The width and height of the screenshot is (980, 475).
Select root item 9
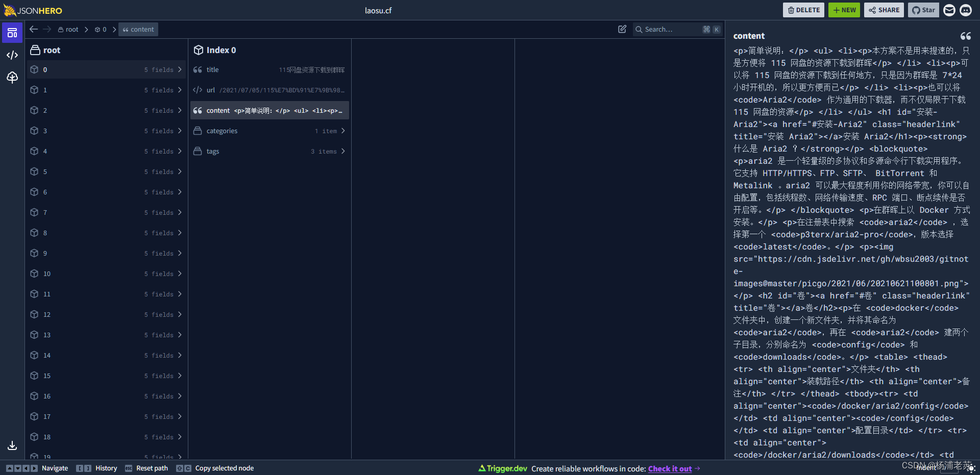pos(106,253)
